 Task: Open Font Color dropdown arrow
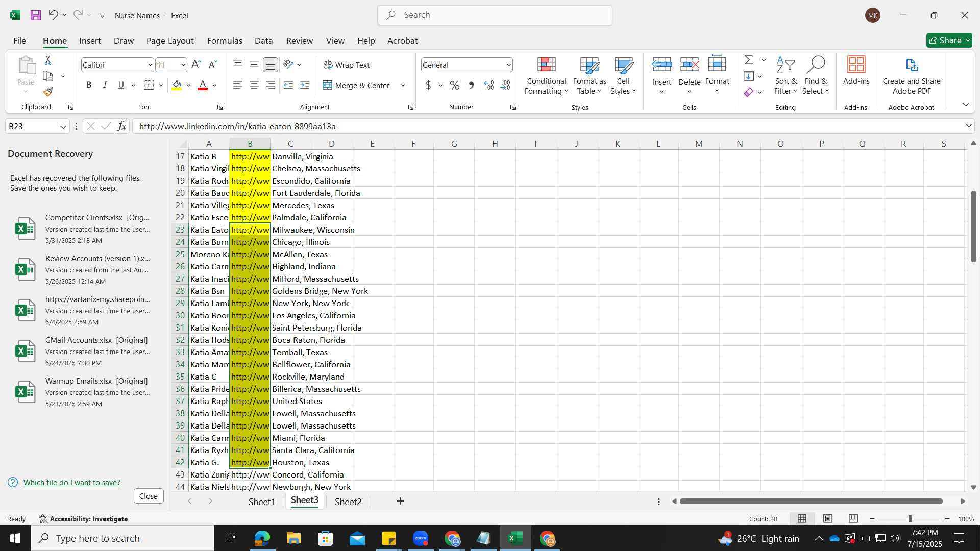click(x=215, y=86)
